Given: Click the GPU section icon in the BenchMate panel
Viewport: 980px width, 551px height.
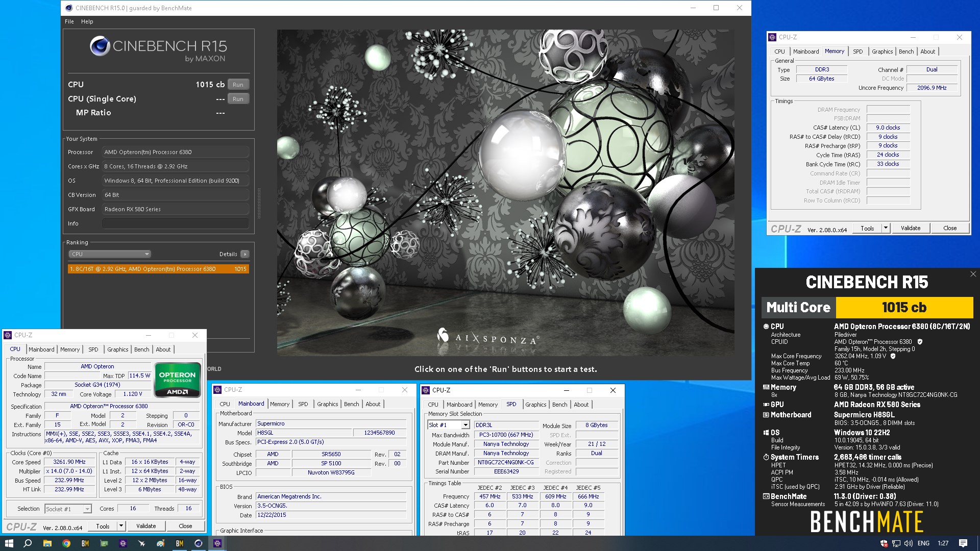Looking at the screenshot, I should [x=766, y=405].
